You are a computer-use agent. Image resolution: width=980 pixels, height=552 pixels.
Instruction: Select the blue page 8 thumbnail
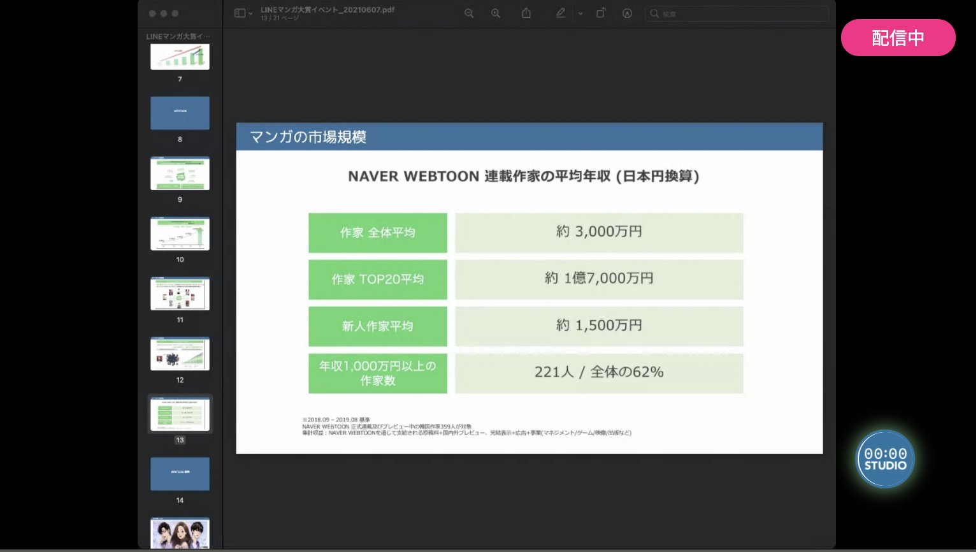180,113
